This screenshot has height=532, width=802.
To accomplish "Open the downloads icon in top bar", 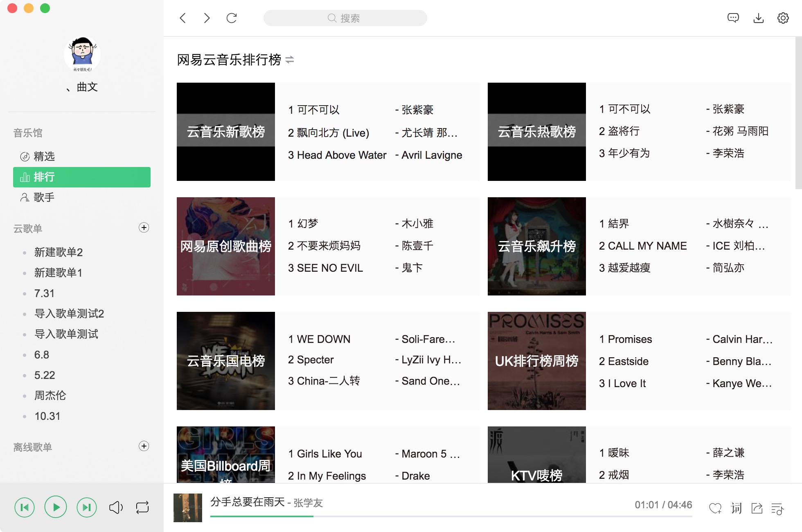I will 758,18.
